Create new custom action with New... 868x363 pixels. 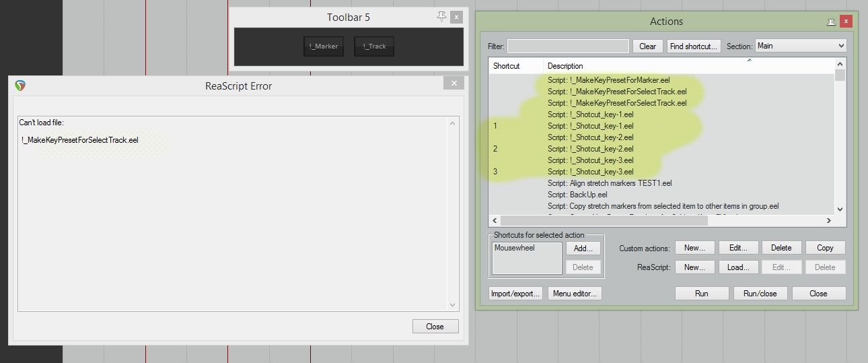[694, 248]
